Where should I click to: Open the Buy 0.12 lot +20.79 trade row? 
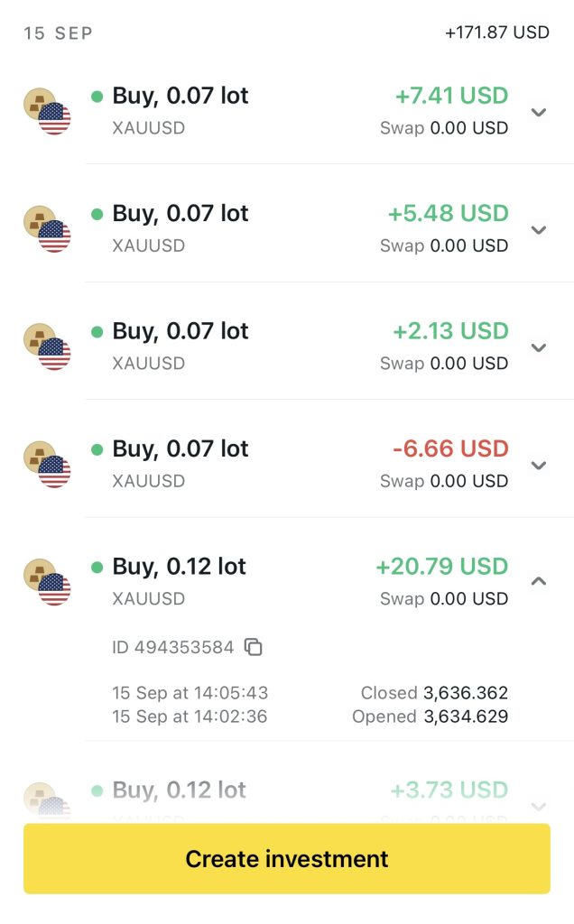coord(179,568)
